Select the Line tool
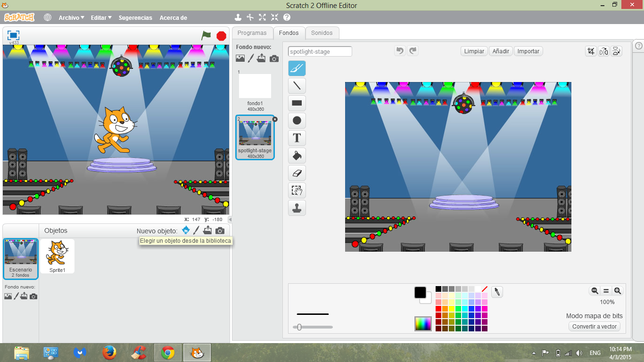Viewport: 644px width, 362px height. click(297, 85)
